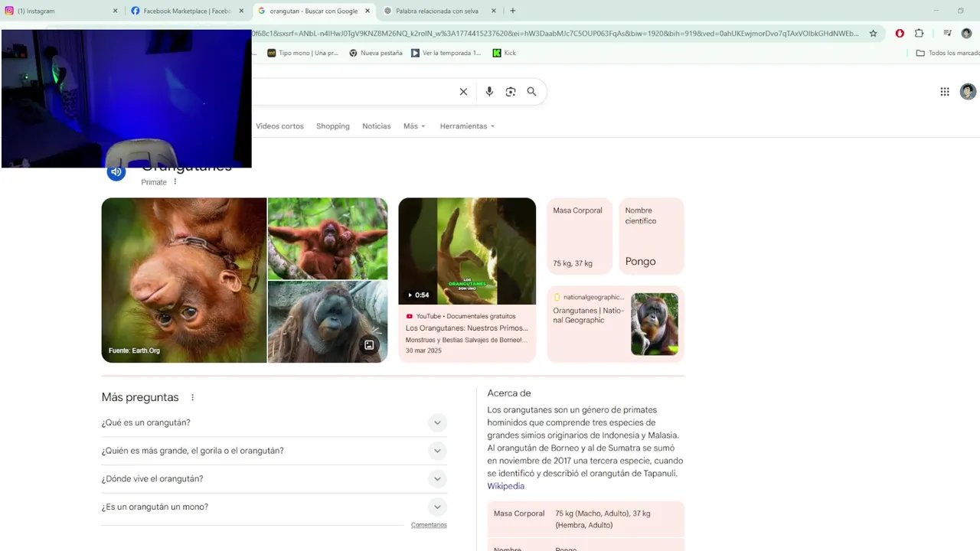Expand '¿Qué es un orangután?' question

(274, 422)
